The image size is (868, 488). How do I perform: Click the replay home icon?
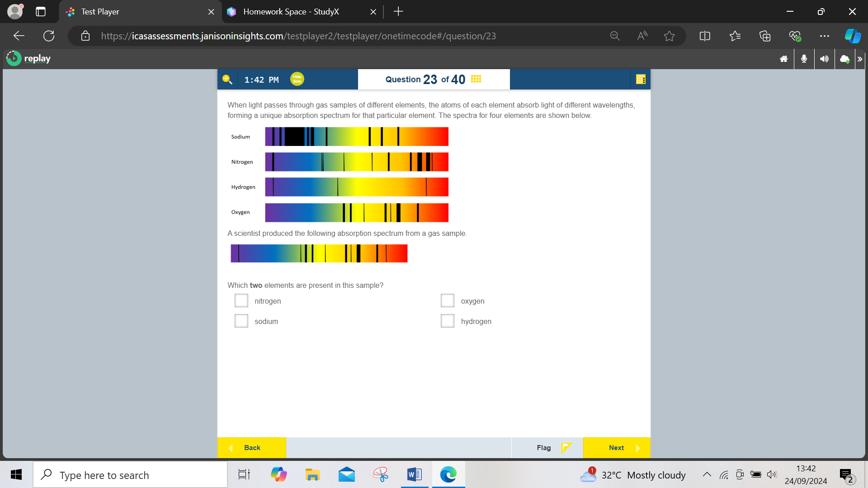click(x=784, y=59)
